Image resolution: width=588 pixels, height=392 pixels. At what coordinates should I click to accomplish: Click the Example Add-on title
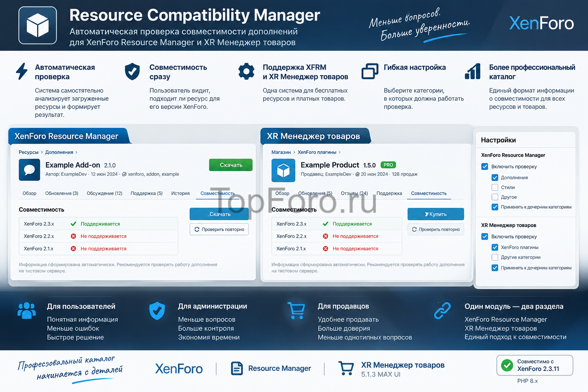point(73,165)
